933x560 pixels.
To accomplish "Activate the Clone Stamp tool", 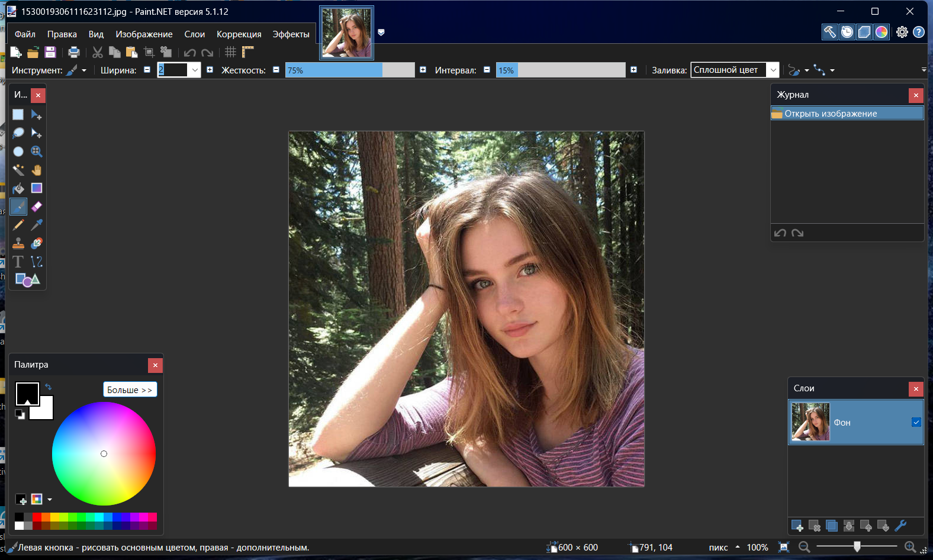I will click(18, 243).
